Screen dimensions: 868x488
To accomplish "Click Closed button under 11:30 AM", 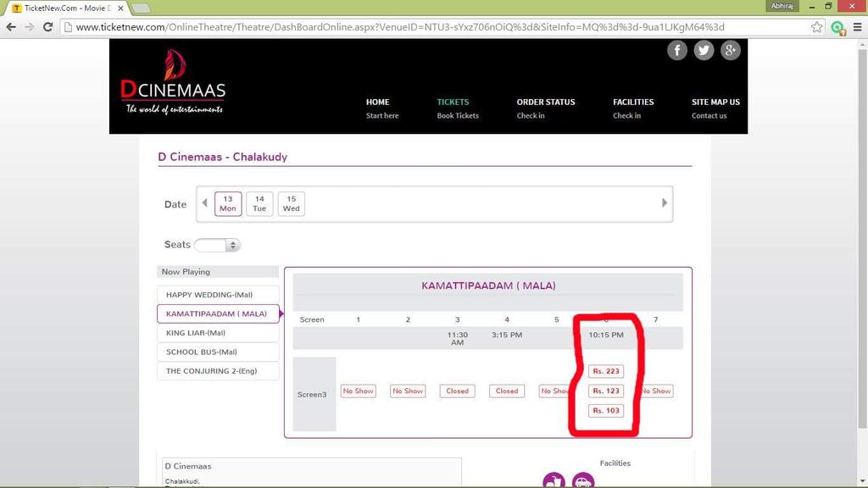I will pyautogui.click(x=457, y=391).
